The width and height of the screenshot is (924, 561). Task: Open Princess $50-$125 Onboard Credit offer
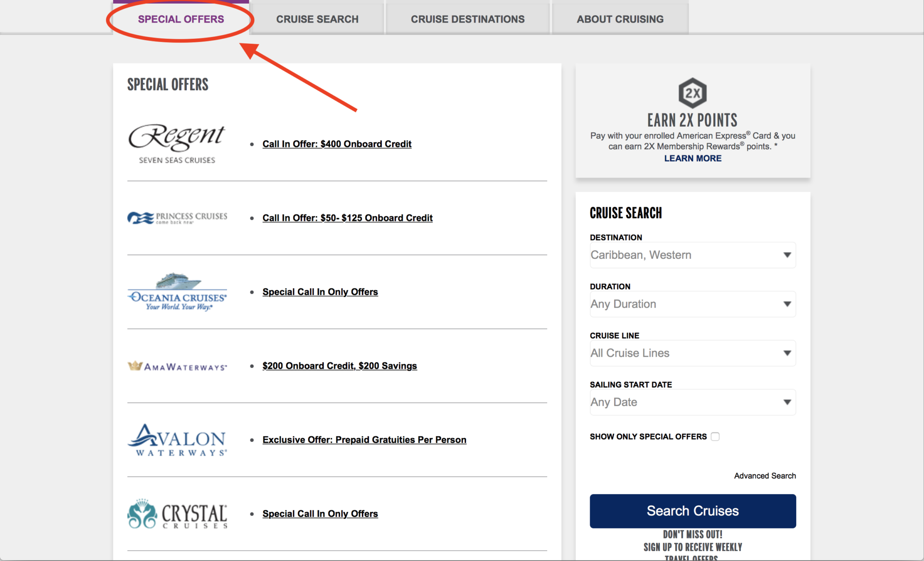[x=347, y=218]
